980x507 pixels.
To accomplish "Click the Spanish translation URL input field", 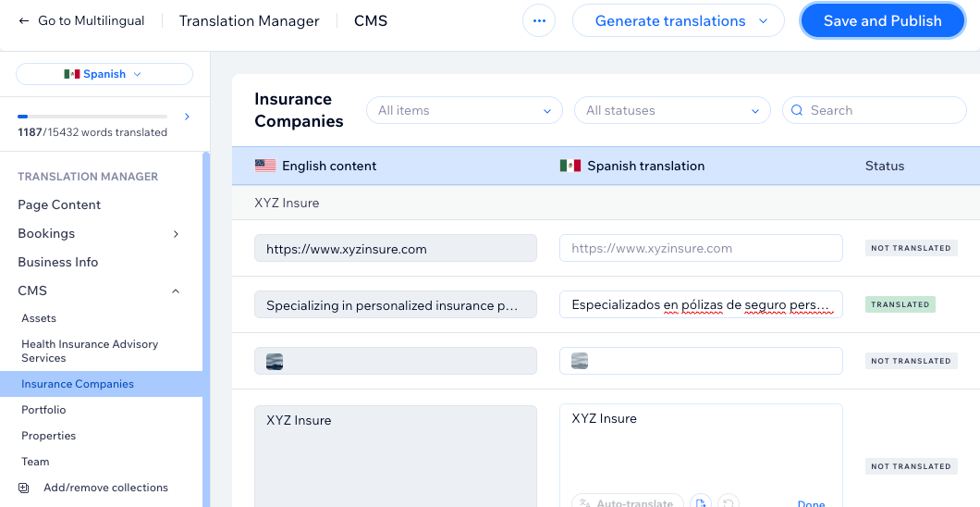I will coord(701,248).
